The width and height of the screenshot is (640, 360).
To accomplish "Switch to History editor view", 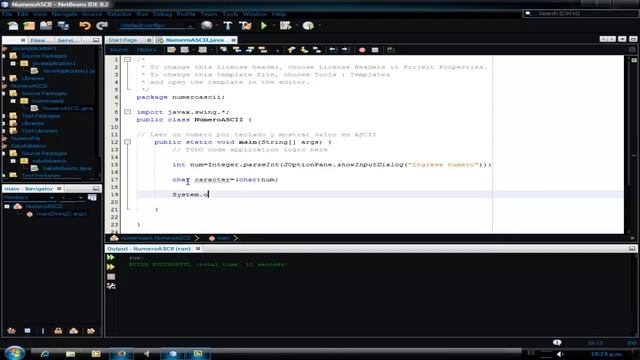I will pyautogui.click(x=146, y=50).
